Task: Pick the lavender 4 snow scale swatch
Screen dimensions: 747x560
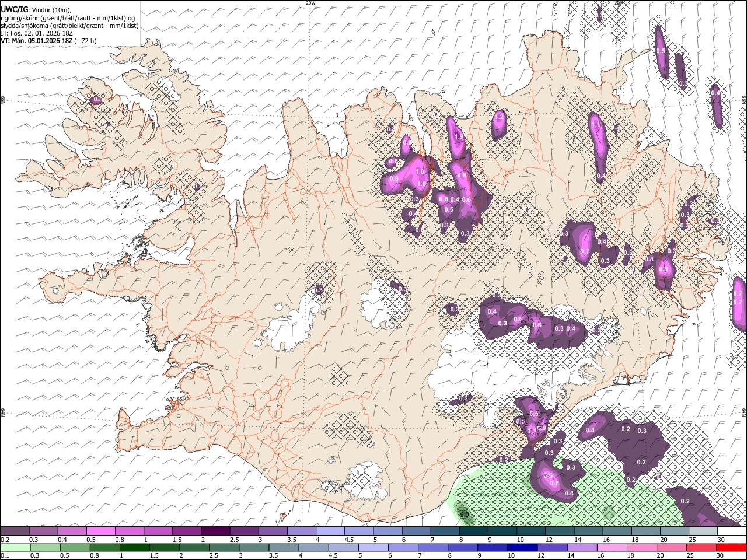Action: click(329, 531)
